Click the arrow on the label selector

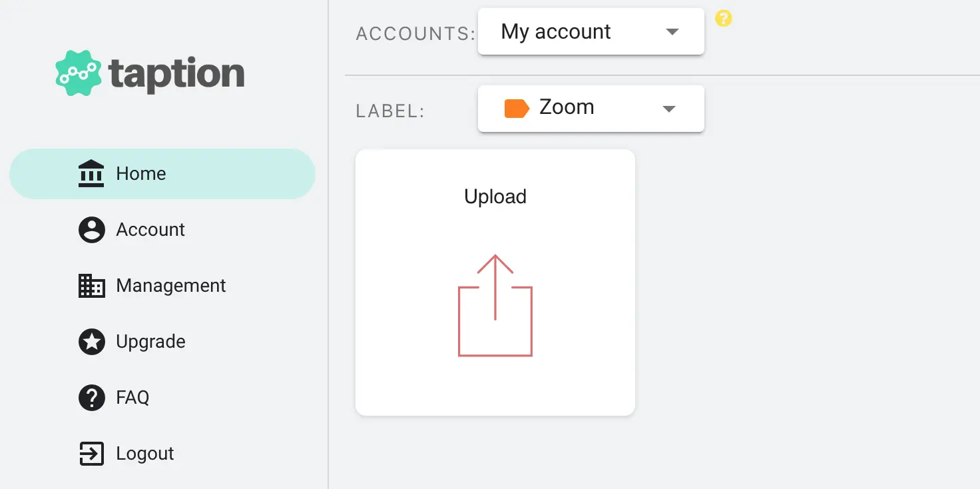click(669, 109)
